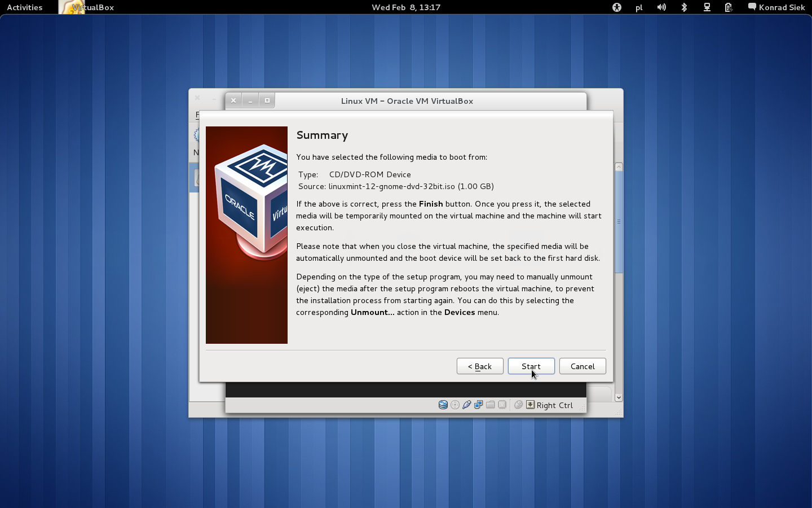Screen dimensions: 812x508
Task: Click the virtualization status chip icon in VM status bar
Action: click(502, 405)
